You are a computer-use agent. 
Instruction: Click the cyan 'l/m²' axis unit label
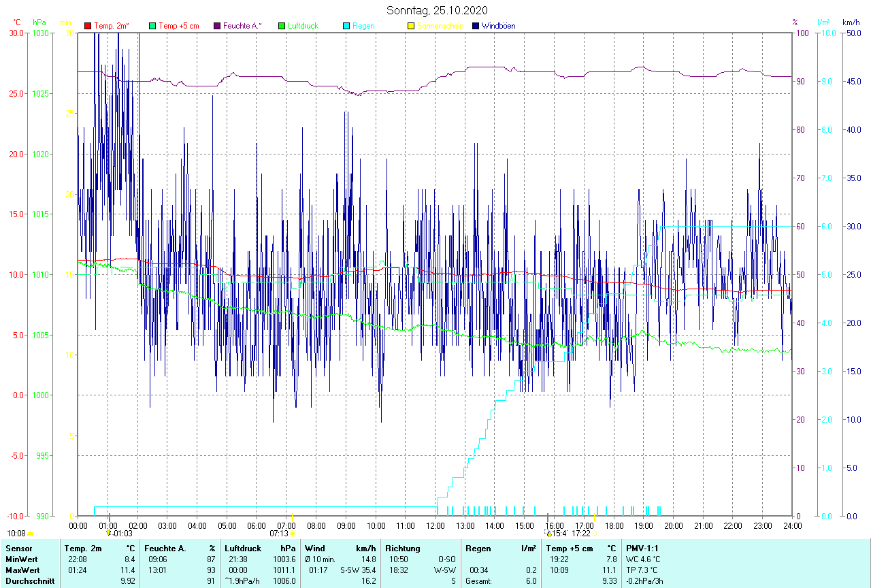[x=824, y=22]
